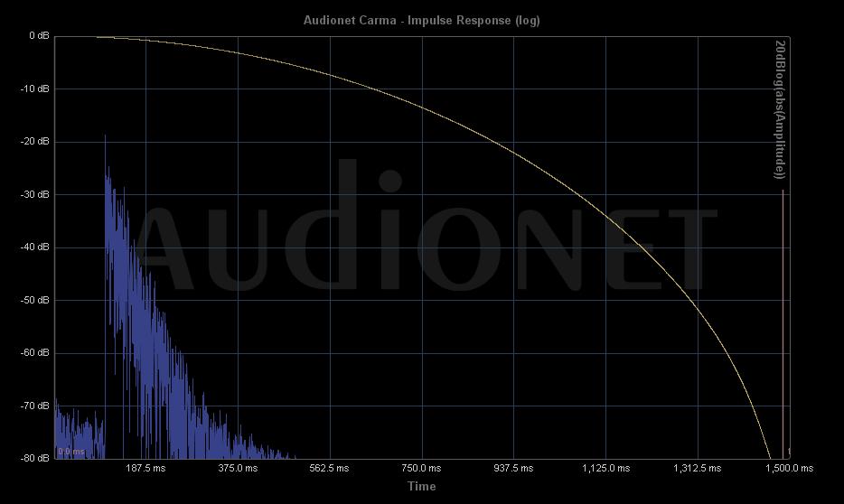Select the pink vertical end marker line
Viewport: 844px width, 504px height.
click(783, 324)
